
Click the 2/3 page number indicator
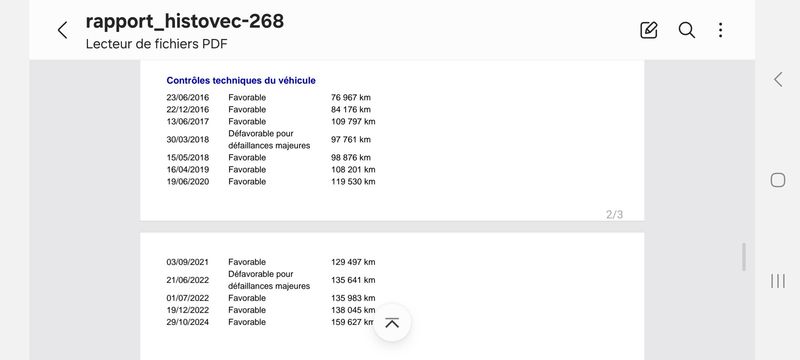614,215
